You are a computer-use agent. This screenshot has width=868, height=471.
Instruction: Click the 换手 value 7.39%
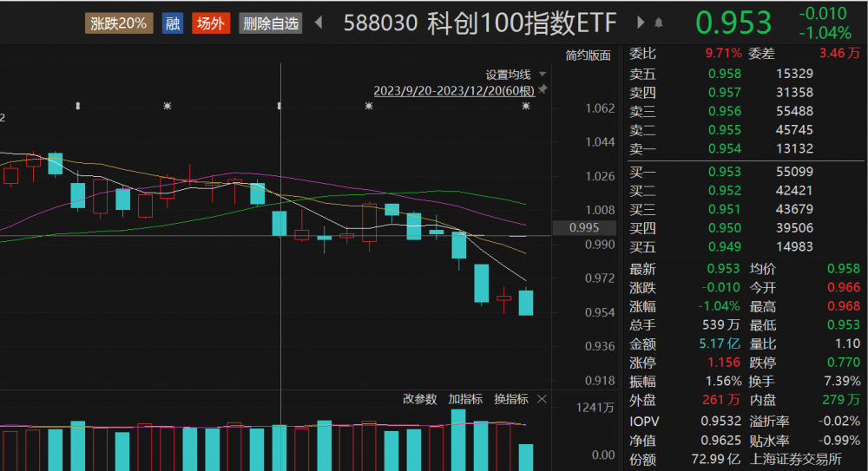point(842,382)
